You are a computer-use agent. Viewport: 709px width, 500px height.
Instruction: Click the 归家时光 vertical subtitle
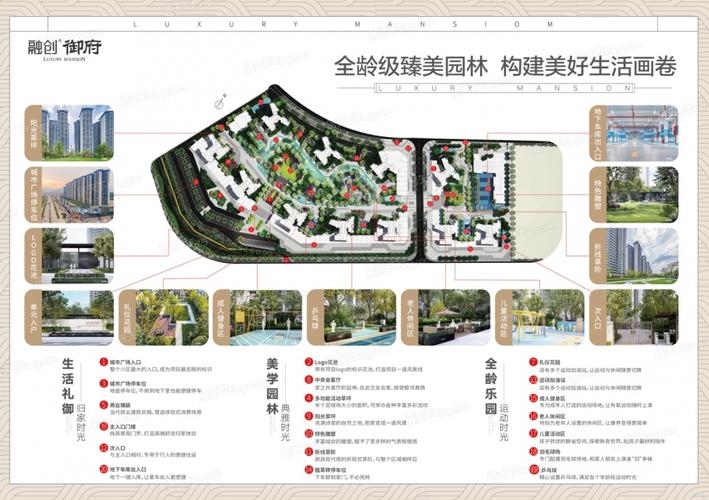click(x=81, y=422)
